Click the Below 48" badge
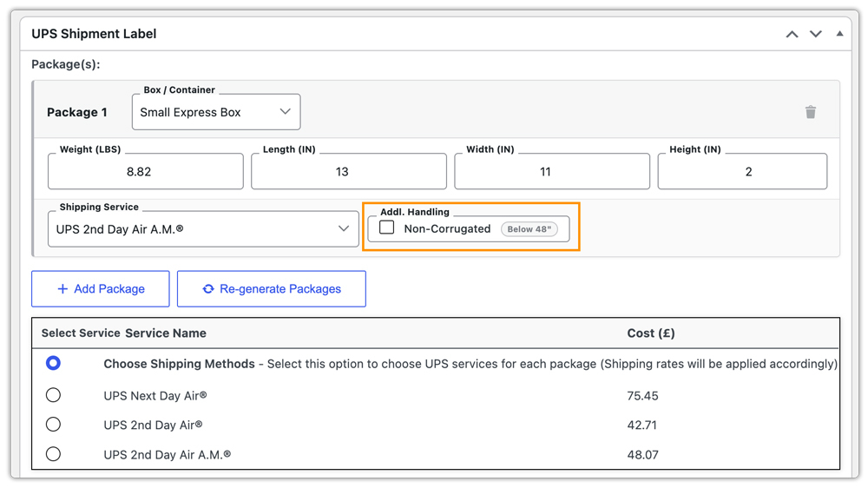The image size is (868, 488). pos(529,229)
